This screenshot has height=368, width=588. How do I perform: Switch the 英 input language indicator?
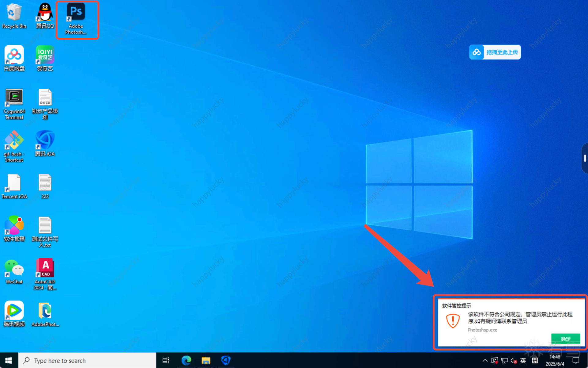click(x=523, y=361)
